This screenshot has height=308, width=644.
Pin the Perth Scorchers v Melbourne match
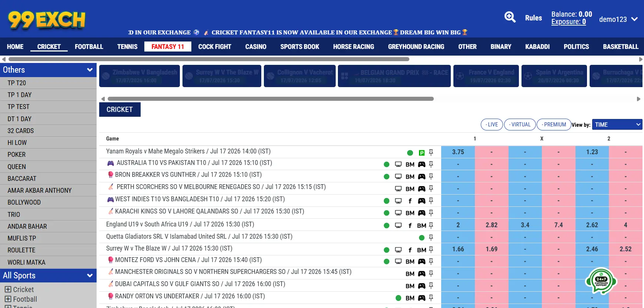[x=431, y=189]
